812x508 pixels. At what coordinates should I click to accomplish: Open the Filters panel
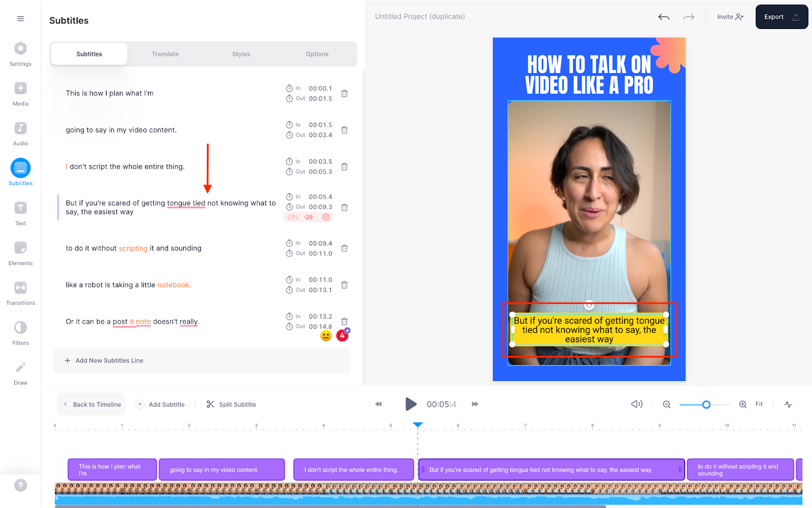pyautogui.click(x=20, y=333)
